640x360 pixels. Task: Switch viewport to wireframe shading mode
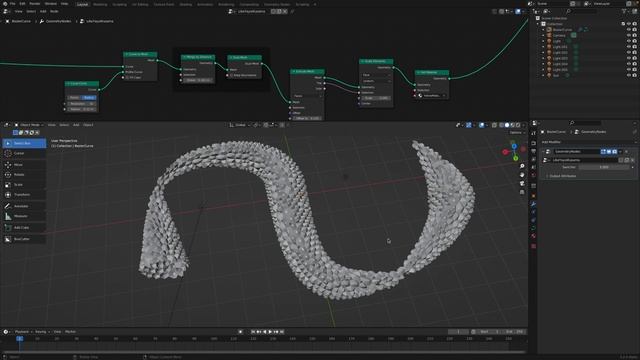tap(501, 125)
